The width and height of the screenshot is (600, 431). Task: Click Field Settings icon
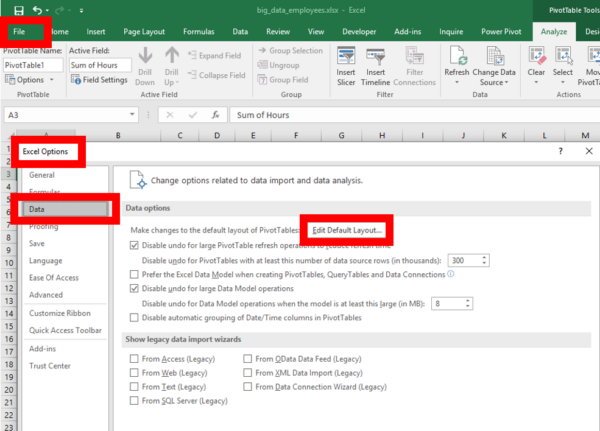click(75, 80)
